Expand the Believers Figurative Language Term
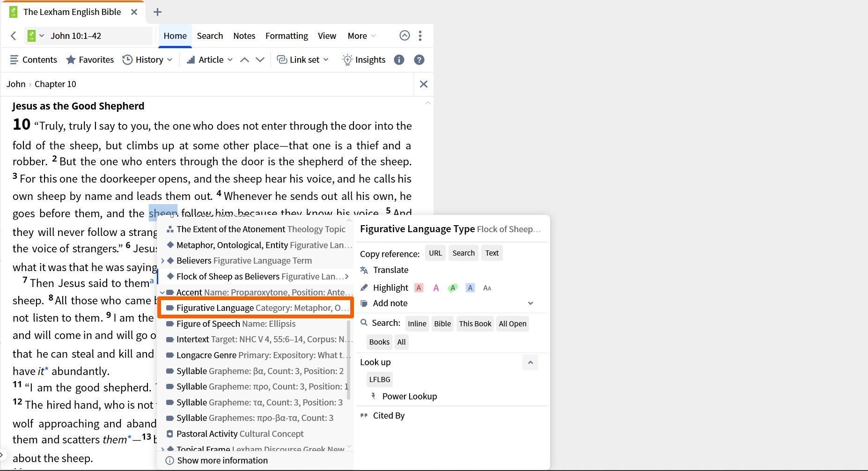 [162, 261]
